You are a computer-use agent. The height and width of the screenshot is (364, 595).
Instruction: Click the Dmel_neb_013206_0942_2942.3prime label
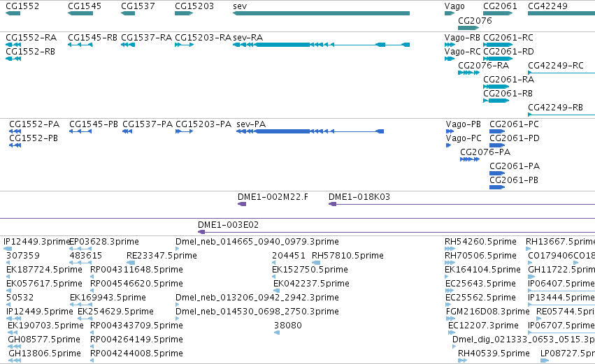(x=257, y=297)
